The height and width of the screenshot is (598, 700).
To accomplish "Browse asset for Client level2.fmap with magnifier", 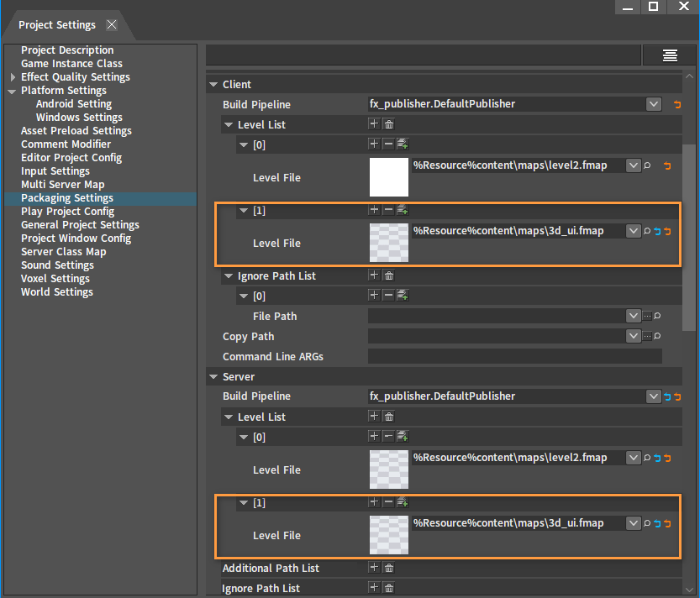I will [x=647, y=165].
